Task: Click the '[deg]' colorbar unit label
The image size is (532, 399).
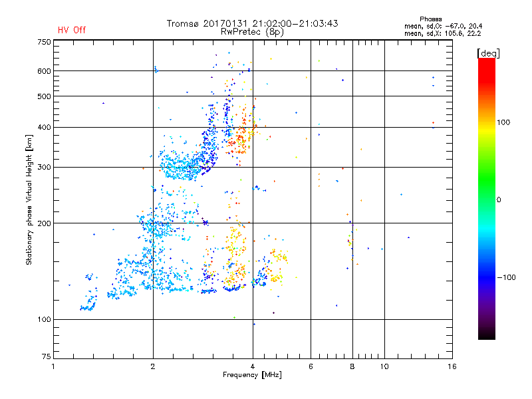Action: click(488, 53)
